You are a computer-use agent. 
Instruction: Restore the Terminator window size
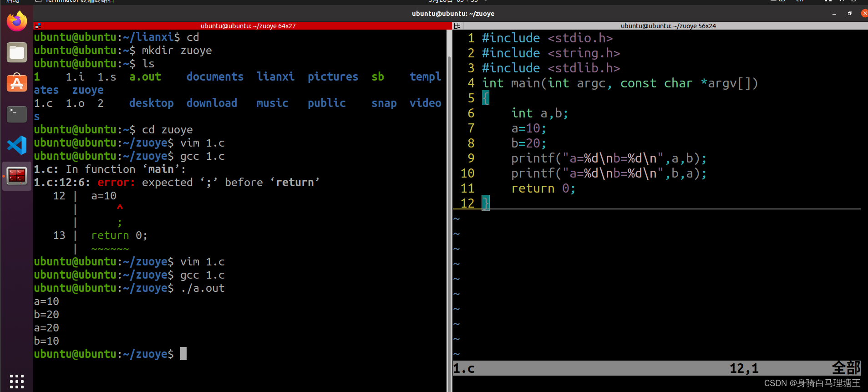click(849, 14)
